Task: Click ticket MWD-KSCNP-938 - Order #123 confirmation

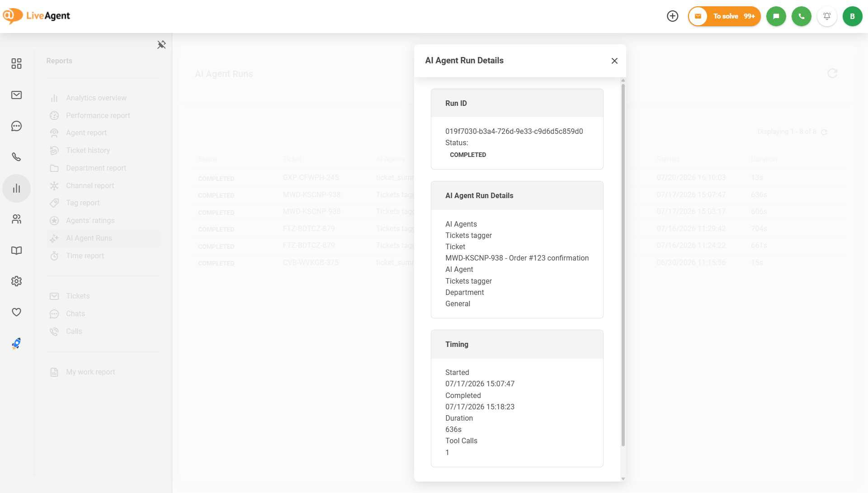Action: point(517,258)
